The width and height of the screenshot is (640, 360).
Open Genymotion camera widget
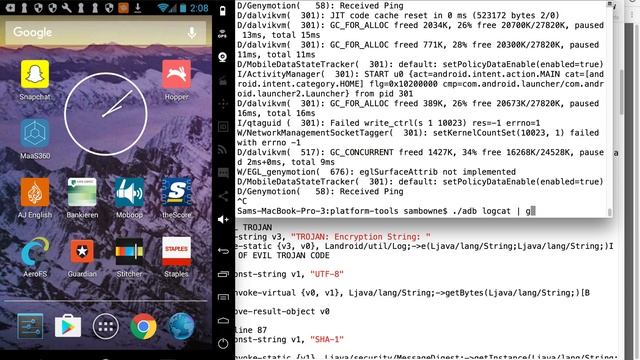click(223, 57)
